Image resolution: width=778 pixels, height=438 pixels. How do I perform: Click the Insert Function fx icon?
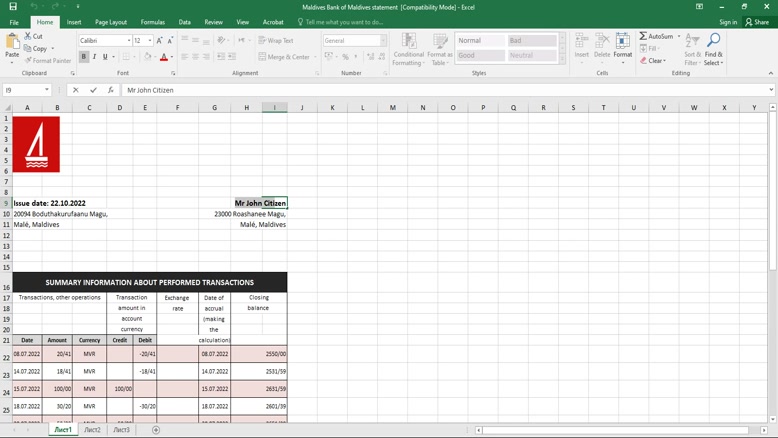coord(110,90)
